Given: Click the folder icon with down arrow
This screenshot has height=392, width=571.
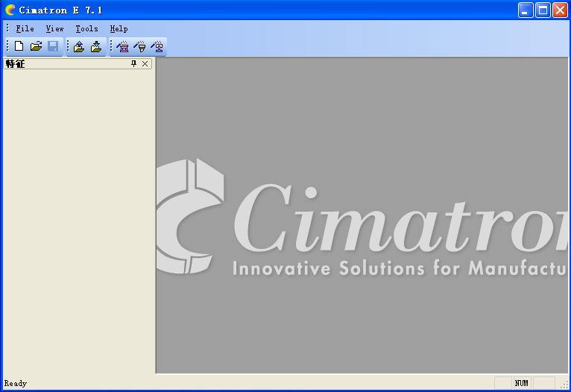Looking at the screenshot, I should 95,47.
